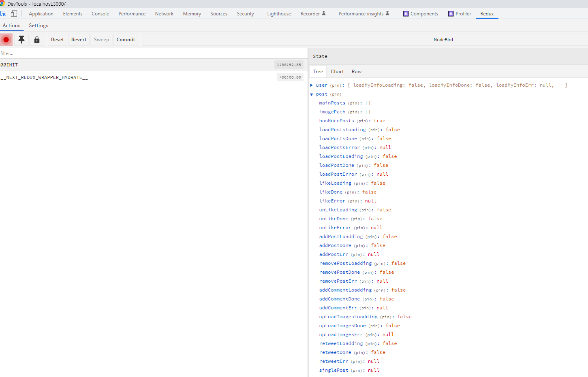Focus the action filter input field
The image size is (588, 377).
(x=154, y=53)
